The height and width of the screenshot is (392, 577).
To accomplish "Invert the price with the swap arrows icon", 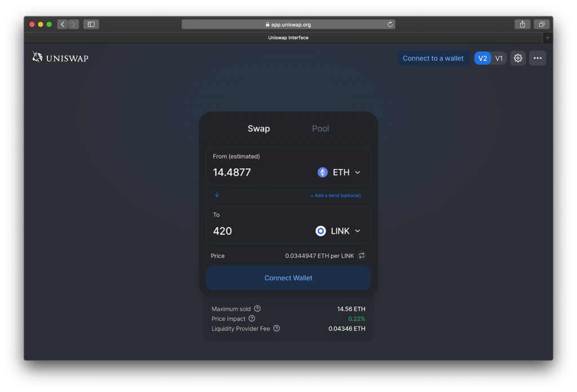I will click(x=362, y=256).
